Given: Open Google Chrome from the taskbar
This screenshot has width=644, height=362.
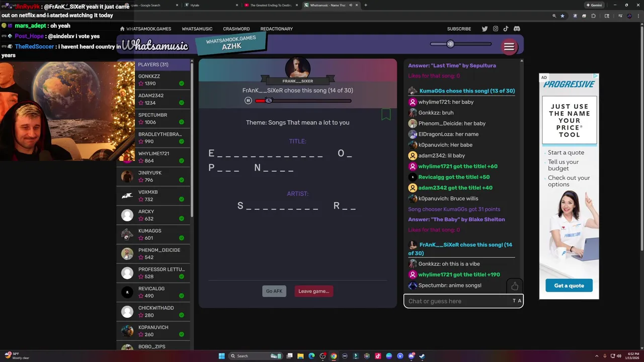Looking at the screenshot, I should tap(334, 356).
